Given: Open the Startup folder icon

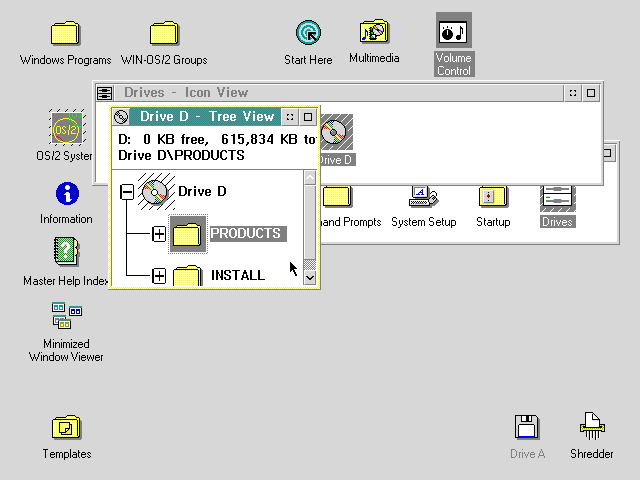Looking at the screenshot, I should (x=493, y=196).
